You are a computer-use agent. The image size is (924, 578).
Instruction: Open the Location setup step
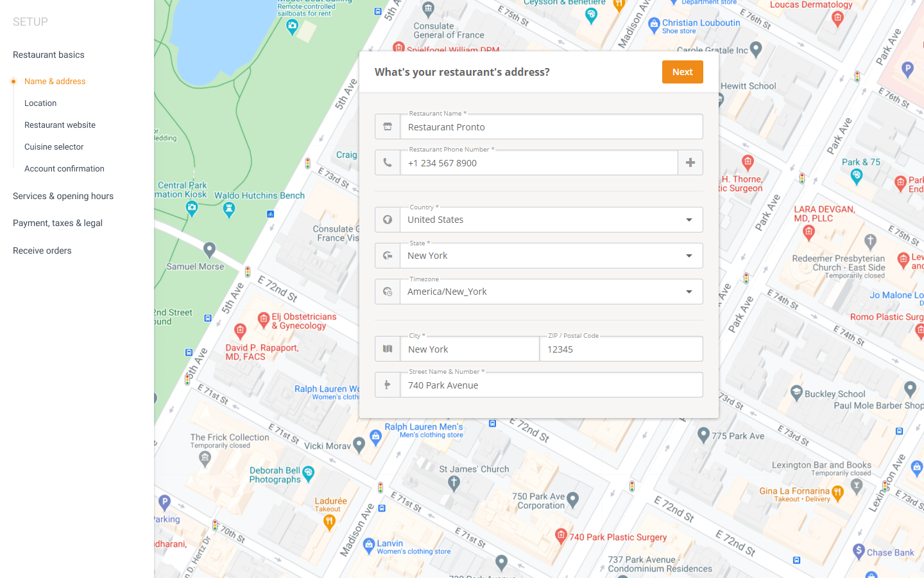pyautogui.click(x=40, y=103)
